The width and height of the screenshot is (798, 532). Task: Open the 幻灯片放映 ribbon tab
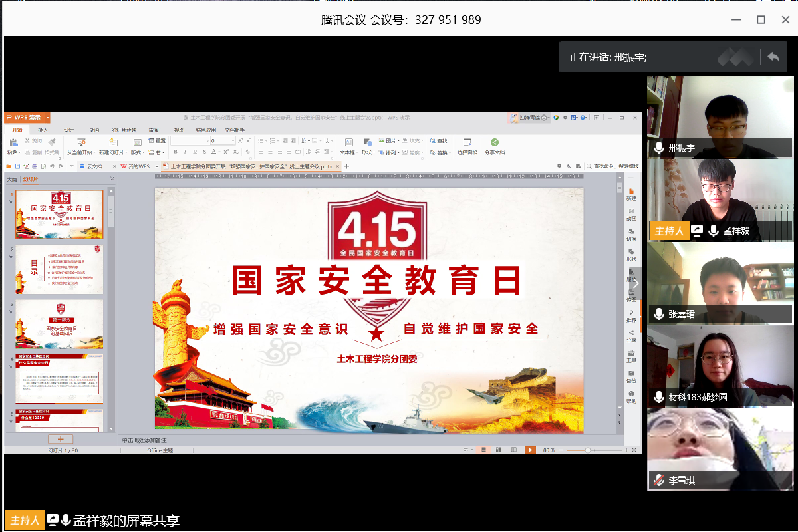point(124,130)
